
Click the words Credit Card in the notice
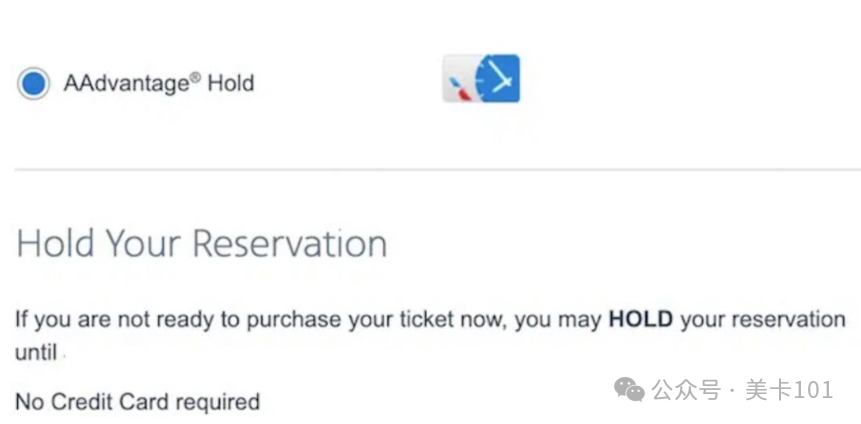click(110, 402)
